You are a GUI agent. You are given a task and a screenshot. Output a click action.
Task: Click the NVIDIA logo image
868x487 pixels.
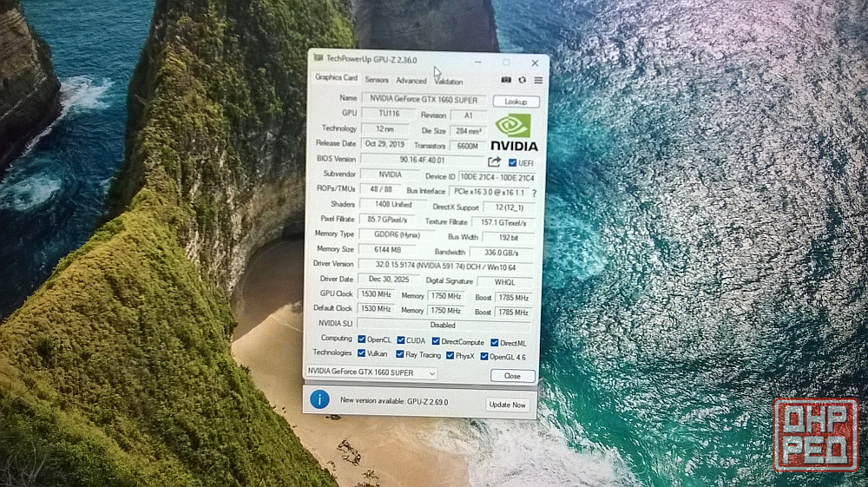tap(515, 133)
